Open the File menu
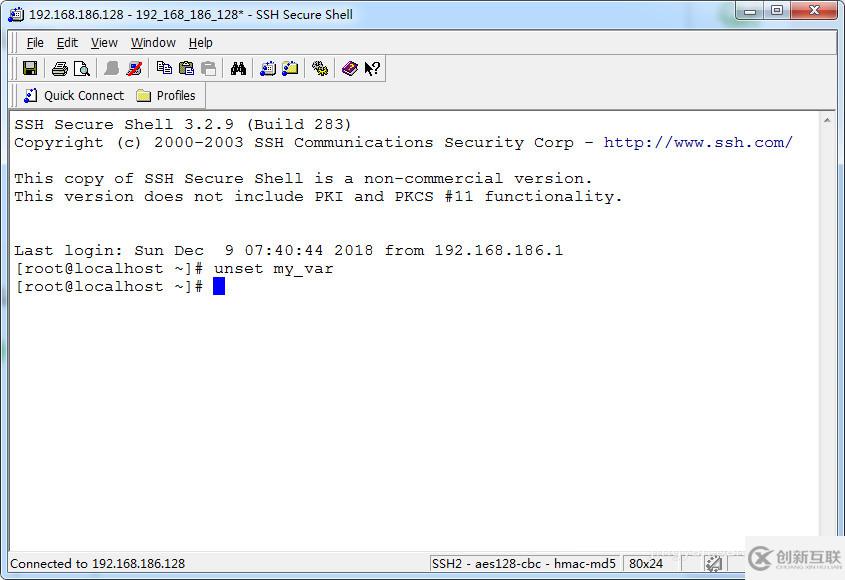Image resolution: width=845 pixels, height=580 pixels. coord(35,43)
